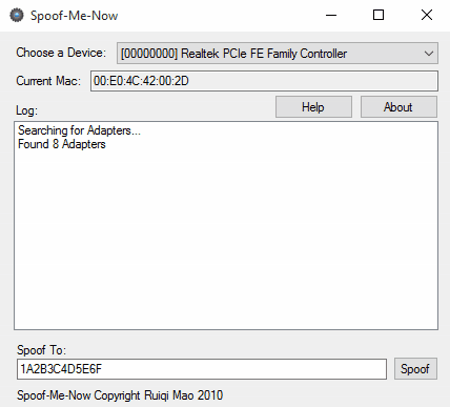Select the "Searching for Adapters..." log line
The height and width of the screenshot is (407, 450).
pyautogui.click(x=79, y=130)
